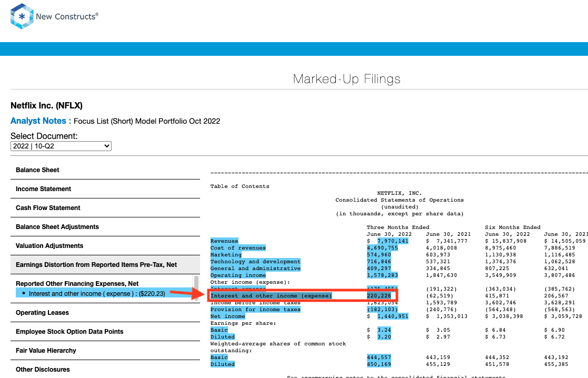588x378 pixels.
Task: Click highlighted value 409,297
Action: click(x=378, y=268)
